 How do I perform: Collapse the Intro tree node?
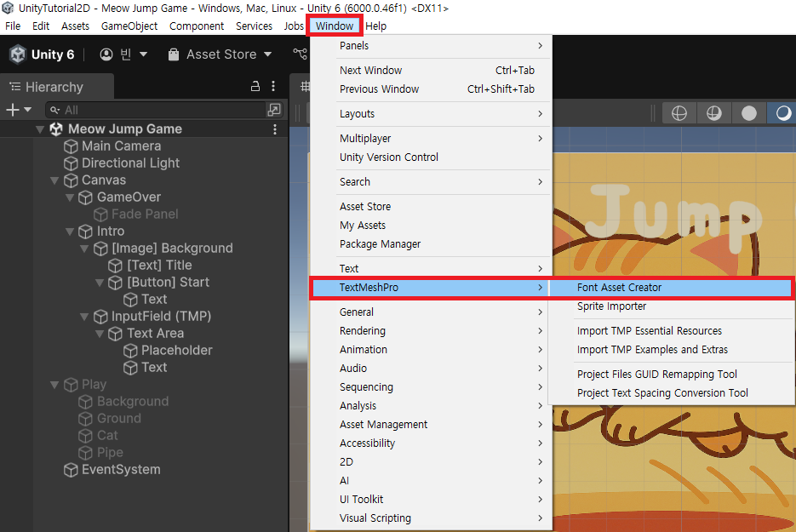(70, 232)
